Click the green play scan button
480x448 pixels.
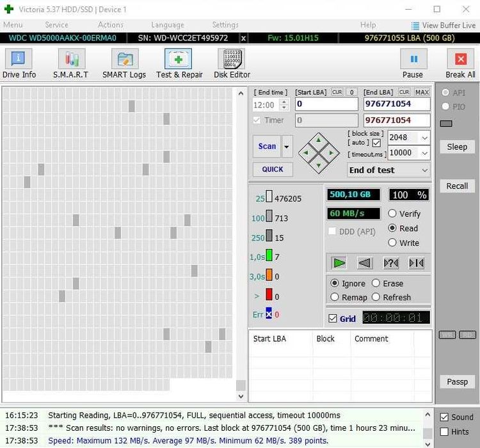[339, 263]
